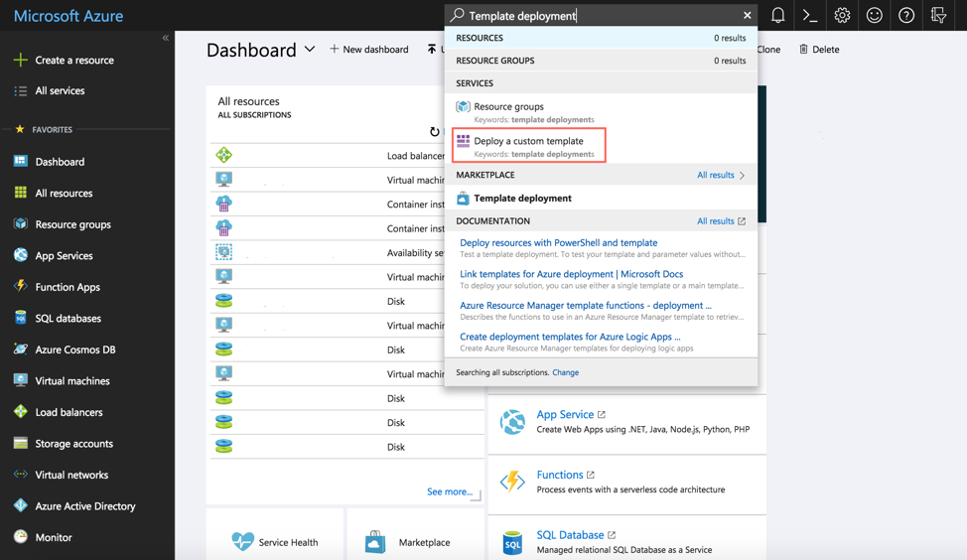Open the settings gear icon
This screenshot has width=967, height=560.
[842, 15]
